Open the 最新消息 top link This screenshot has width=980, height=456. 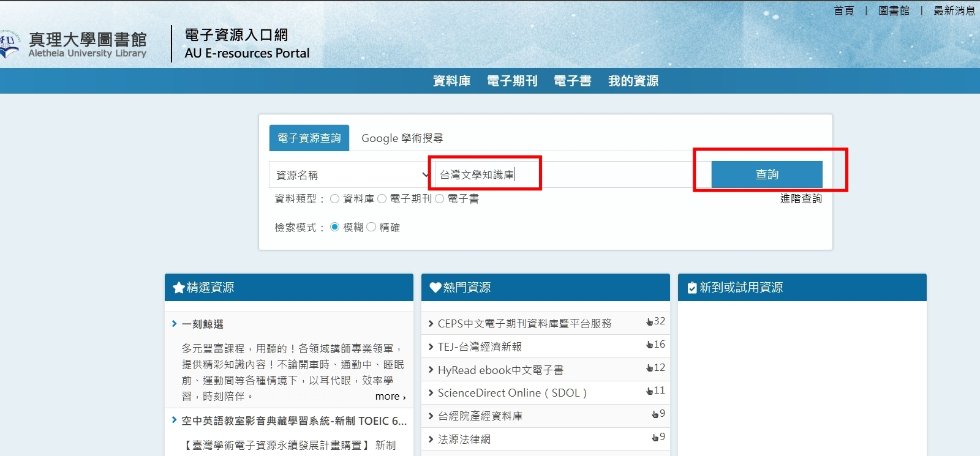(954, 10)
